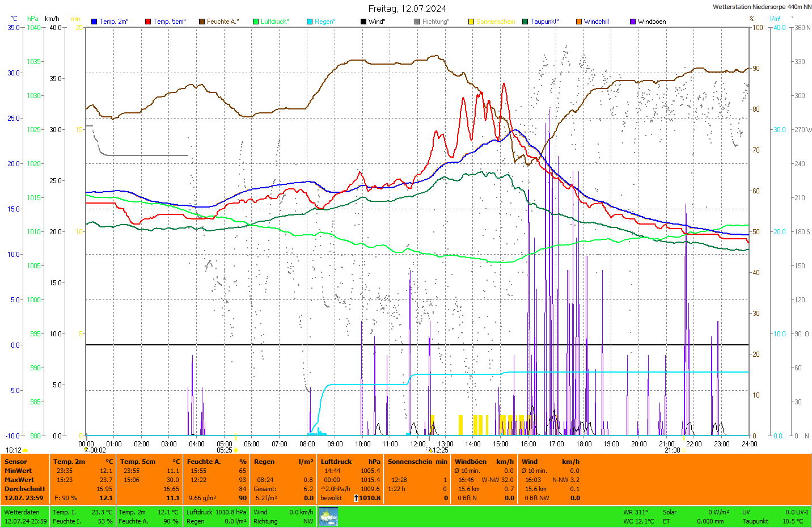Image resolution: width=812 pixels, height=528 pixels.
Task: Click the Windchill legend label
Action: [x=596, y=22]
